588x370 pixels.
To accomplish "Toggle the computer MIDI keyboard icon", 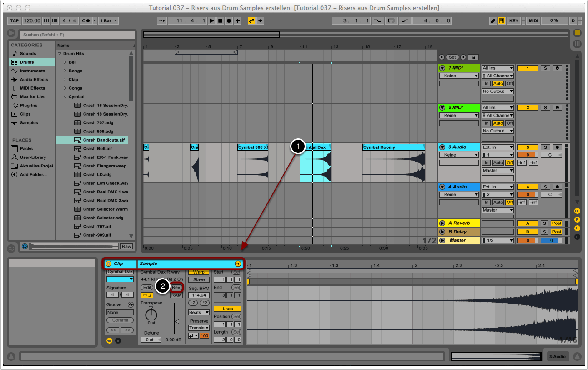I will click(502, 21).
